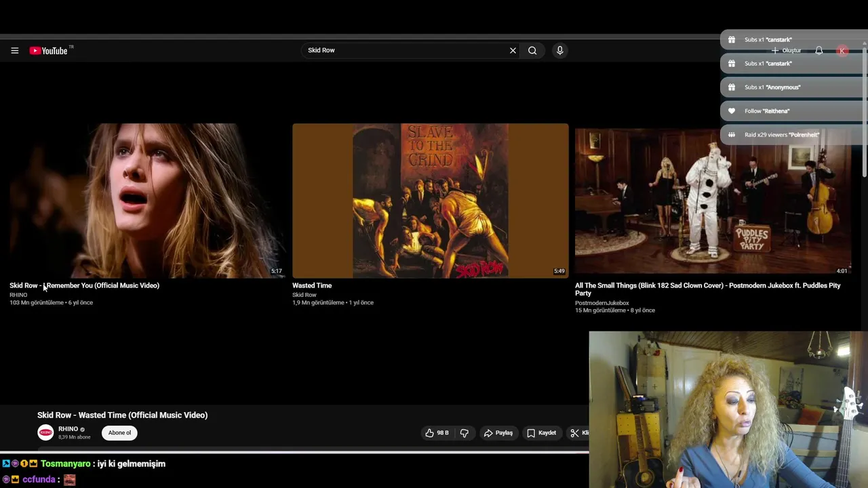Click the dislike thumbs-down button
This screenshot has height=488, width=868.
click(465, 432)
